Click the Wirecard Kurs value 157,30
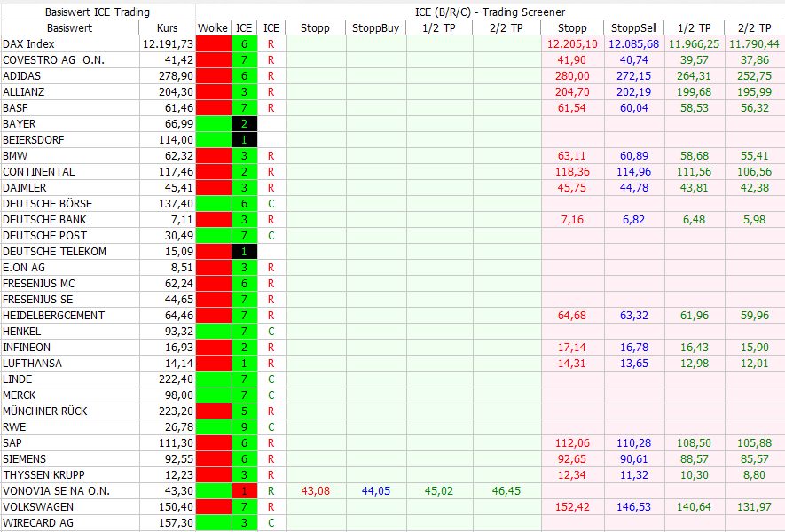 pyautogui.click(x=176, y=523)
